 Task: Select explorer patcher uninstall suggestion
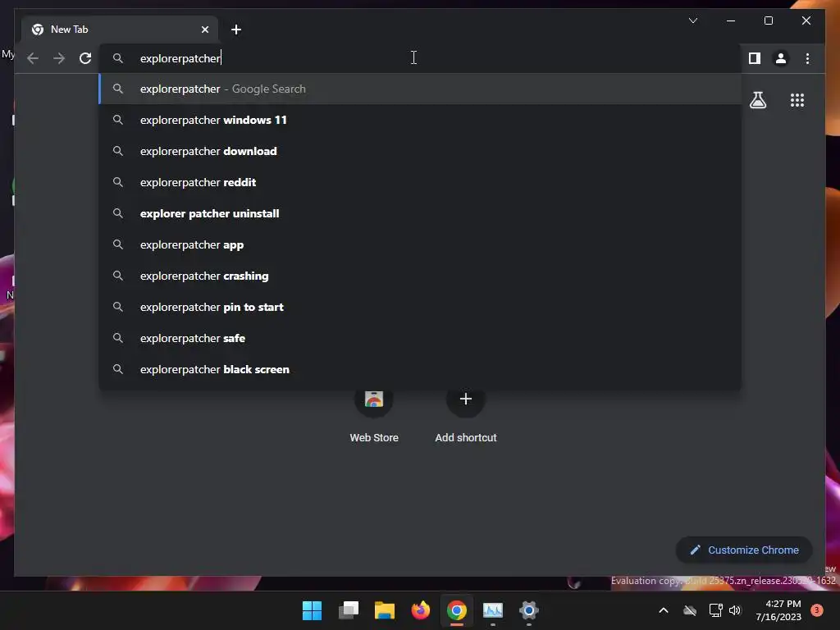pos(420,213)
